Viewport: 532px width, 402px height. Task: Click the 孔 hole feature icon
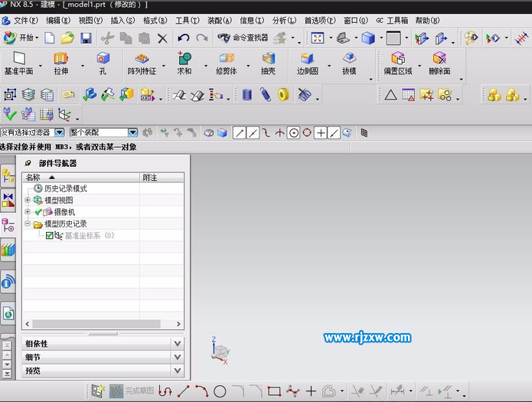coord(103,64)
